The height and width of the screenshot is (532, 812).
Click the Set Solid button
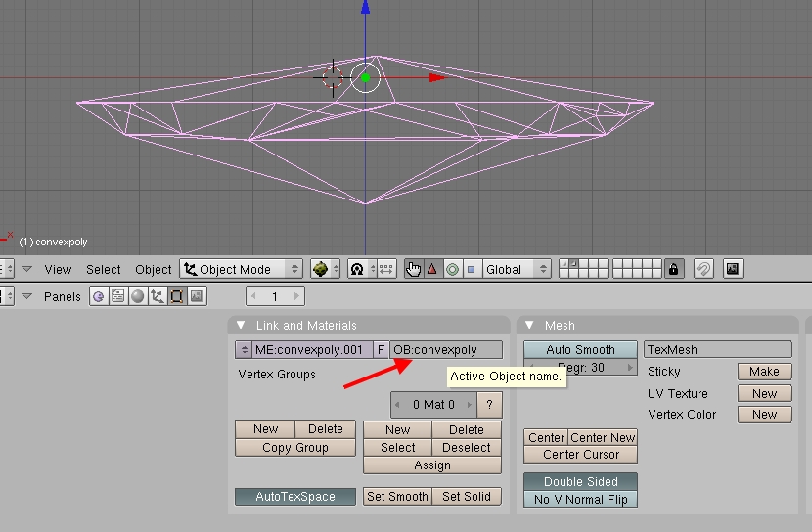click(467, 497)
